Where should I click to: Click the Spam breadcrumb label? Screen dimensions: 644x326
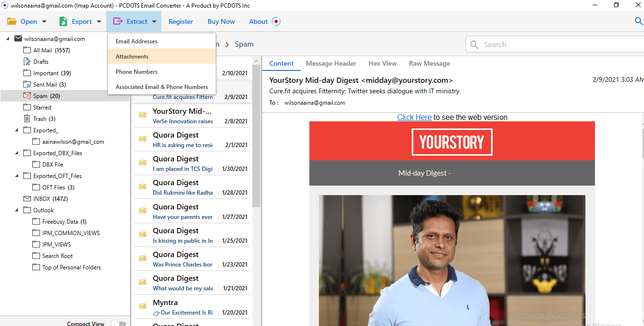tap(244, 44)
